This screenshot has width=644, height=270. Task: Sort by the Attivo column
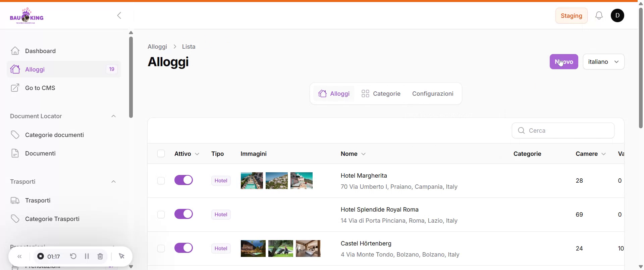point(187,154)
